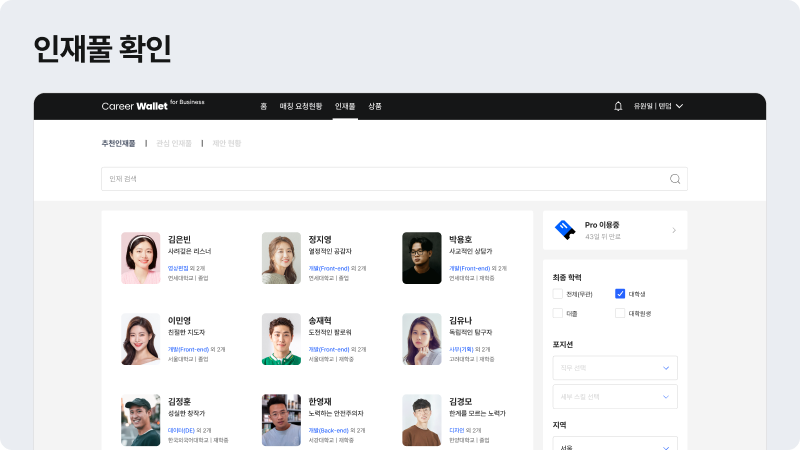This screenshot has width=800, height=450.
Task: Click the 사무(기획) link under 김유나
Action: 461,349
